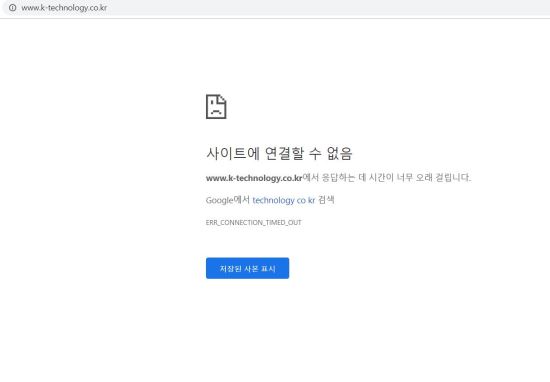Image resolution: width=550 pixels, height=382 pixels.
Task: Click the word "사이트에" in the heading
Action: click(x=233, y=153)
